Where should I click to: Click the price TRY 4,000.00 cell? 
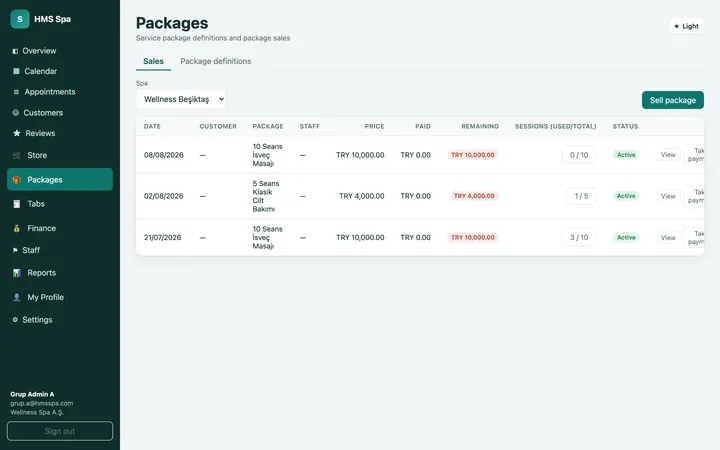click(x=362, y=196)
